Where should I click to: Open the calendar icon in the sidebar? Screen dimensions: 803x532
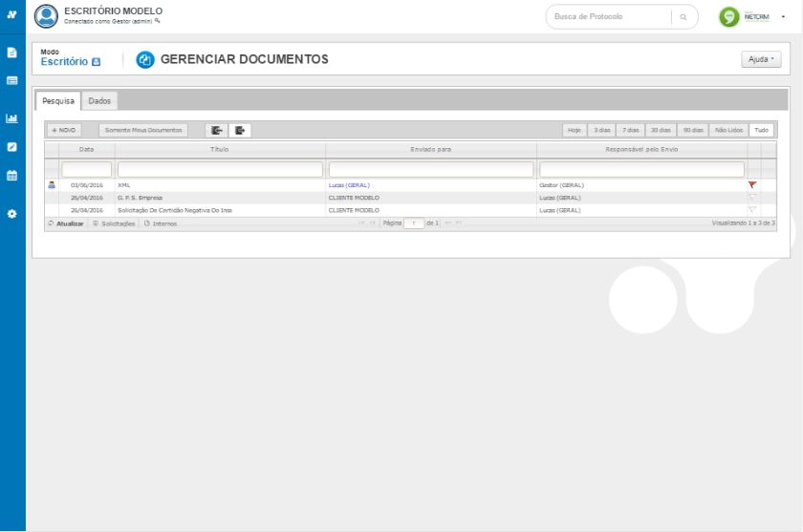(12, 176)
